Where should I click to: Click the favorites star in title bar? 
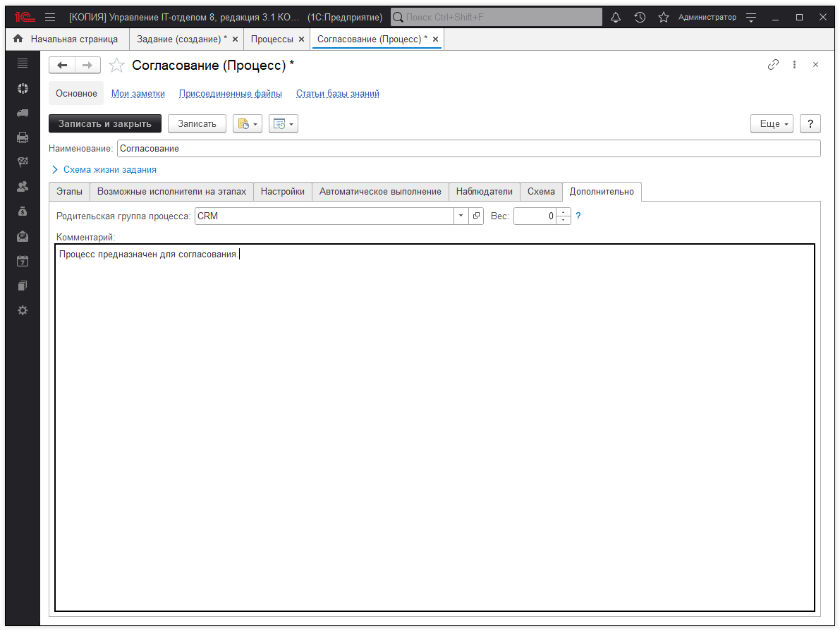pos(663,17)
